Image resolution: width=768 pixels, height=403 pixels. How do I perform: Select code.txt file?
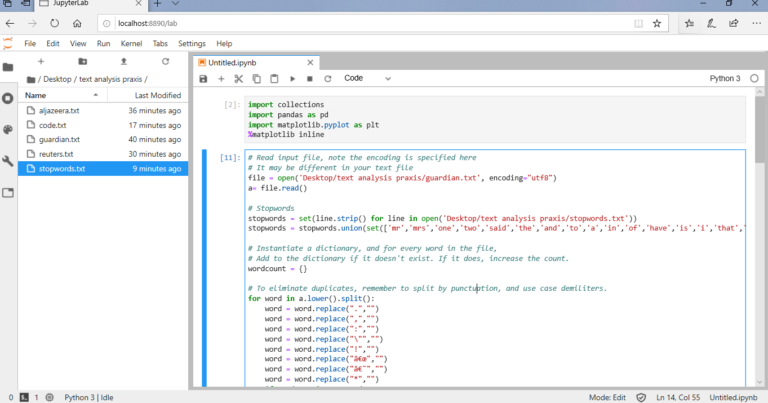tap(103, 125)
